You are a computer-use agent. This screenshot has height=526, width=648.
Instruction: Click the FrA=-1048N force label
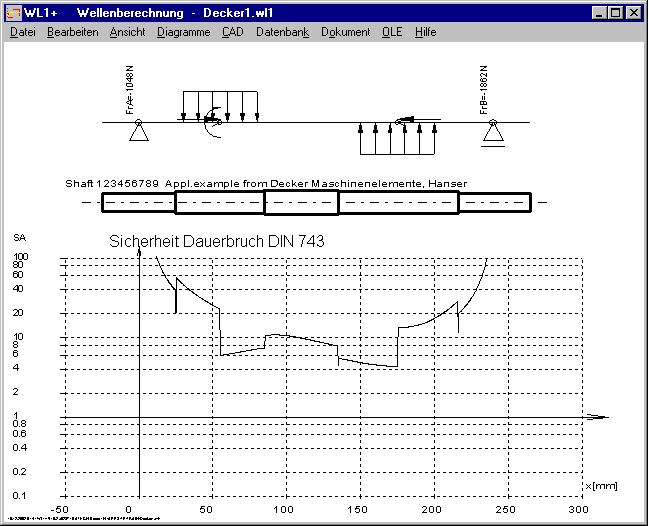[x=130, y=90]
